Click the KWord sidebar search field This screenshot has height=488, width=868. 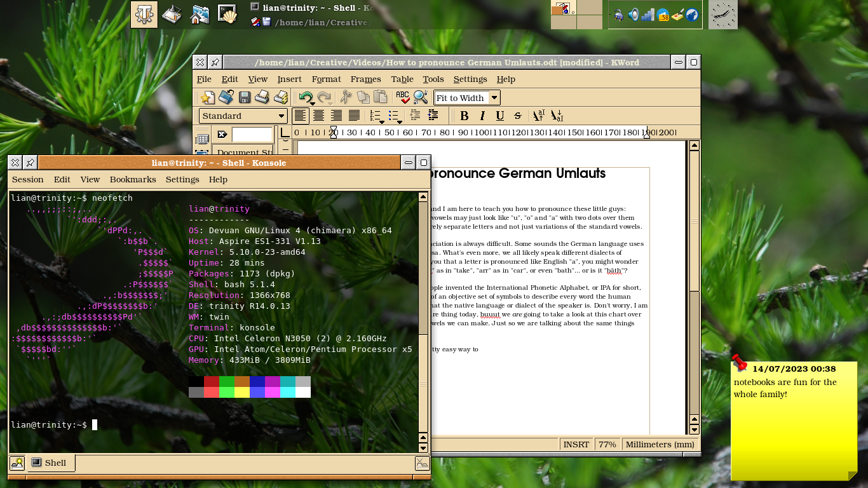point(252,135)
